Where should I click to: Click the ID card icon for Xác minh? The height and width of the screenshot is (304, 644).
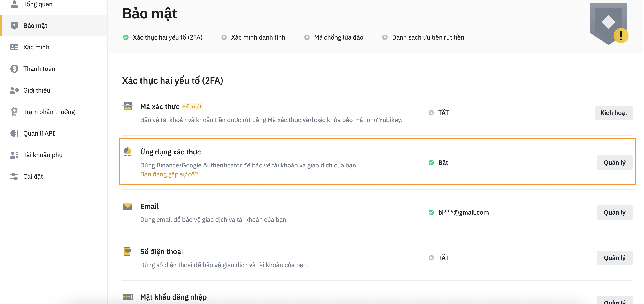[x=14, y=47]
